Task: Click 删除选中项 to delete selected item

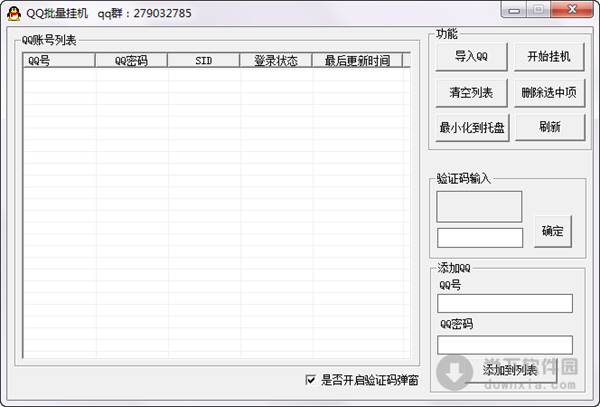Action: [x=549, y=93]
